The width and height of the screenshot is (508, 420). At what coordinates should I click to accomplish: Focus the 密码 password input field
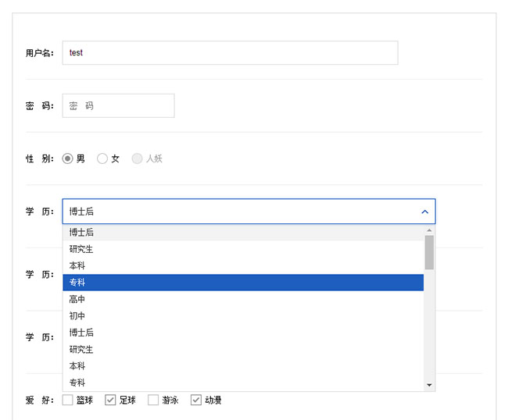118,105
